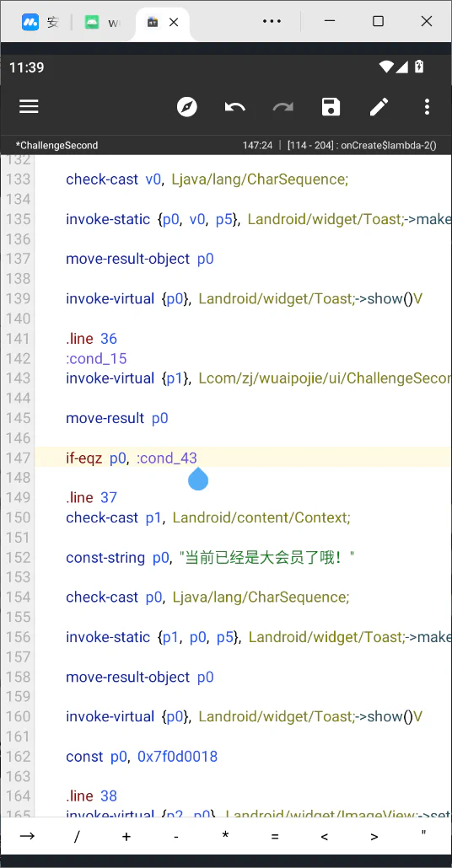452x868 pixels.
Task: Click check-cast p0 on line 154
Action: pyautogui.click(x=115, y=597)
